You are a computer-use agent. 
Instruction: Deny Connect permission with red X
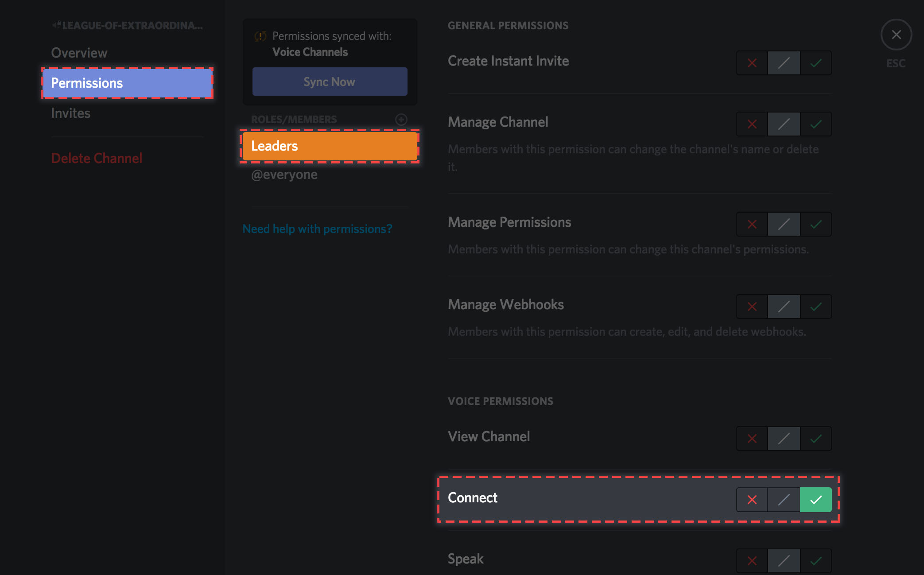click(752, 500)
